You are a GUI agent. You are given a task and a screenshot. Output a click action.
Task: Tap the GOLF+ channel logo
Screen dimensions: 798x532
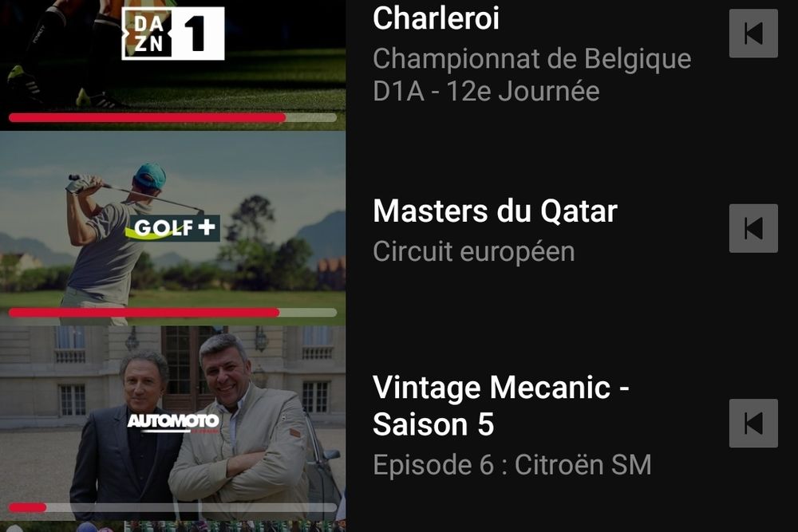(x=173, y=228)
